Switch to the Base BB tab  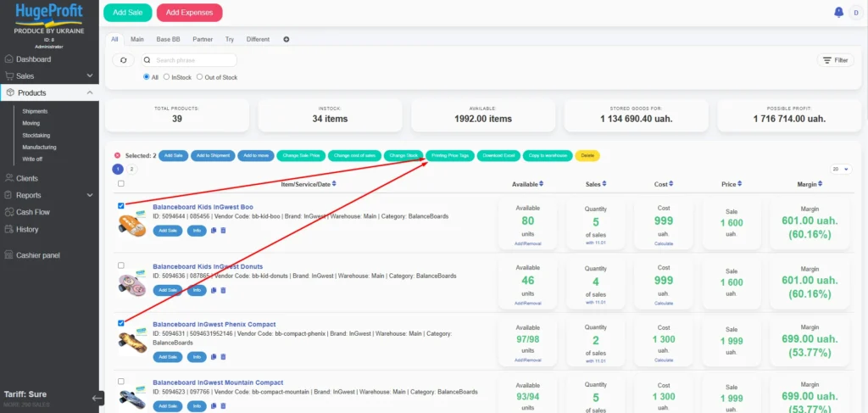click(x=168, y=39)
